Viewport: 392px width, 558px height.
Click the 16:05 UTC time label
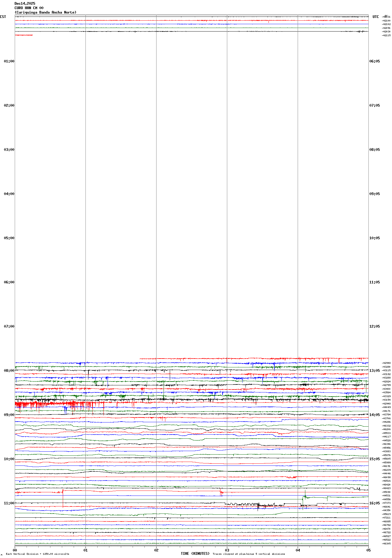(x=374, y=503)
